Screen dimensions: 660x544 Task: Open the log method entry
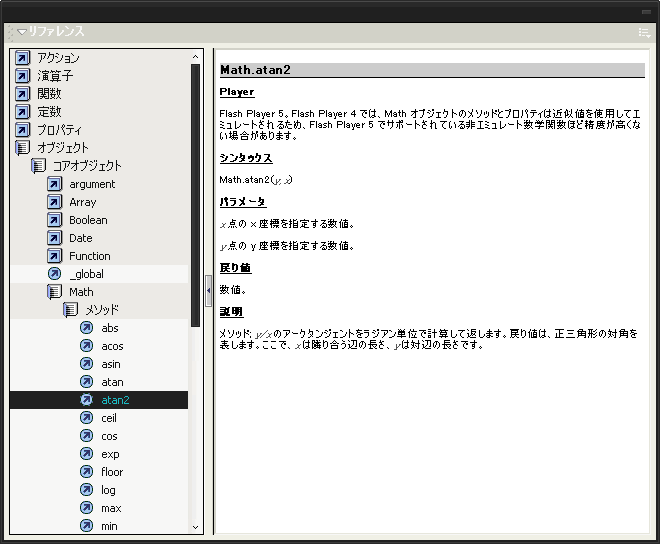tap(108, 490)
